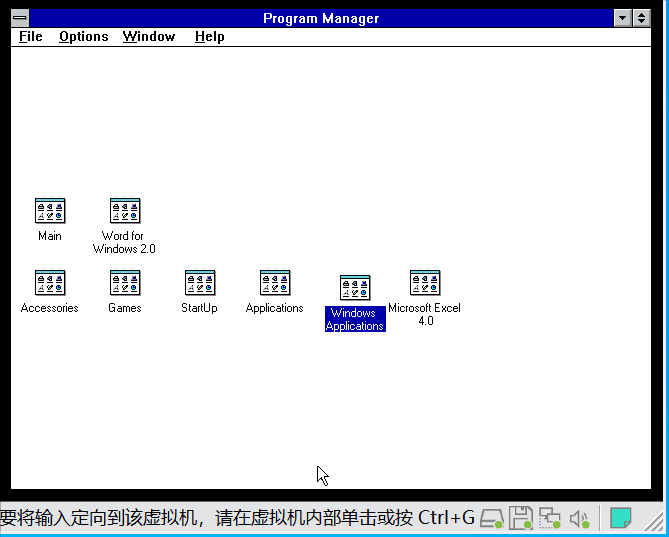Screen dimensions: 669x537
Task: Click the 'Main' label text
Action: 50,236
